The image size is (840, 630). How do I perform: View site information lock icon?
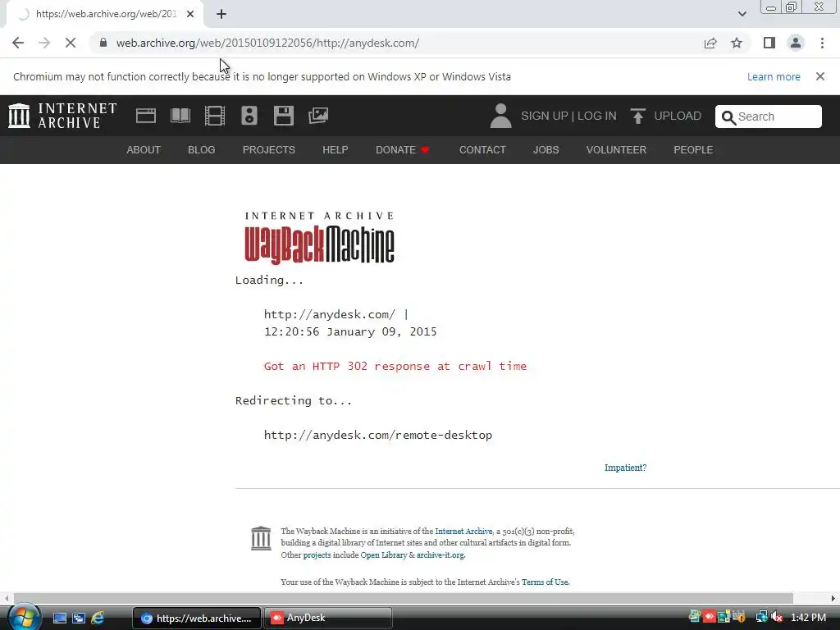(103, 43)
